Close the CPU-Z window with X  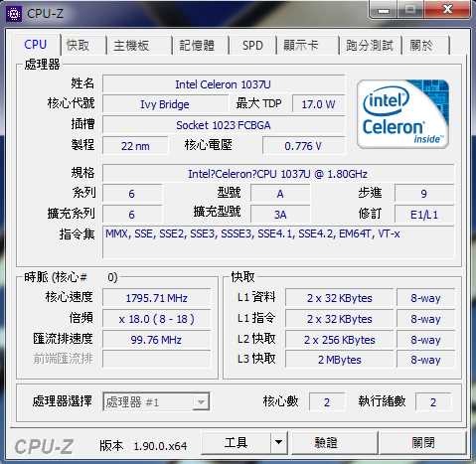447,10
